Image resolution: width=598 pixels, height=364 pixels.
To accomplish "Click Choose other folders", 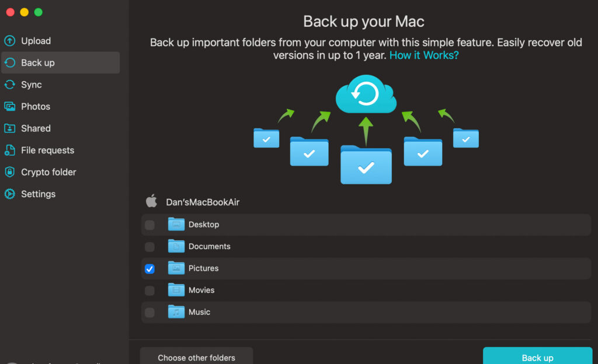I will [196, 357].
